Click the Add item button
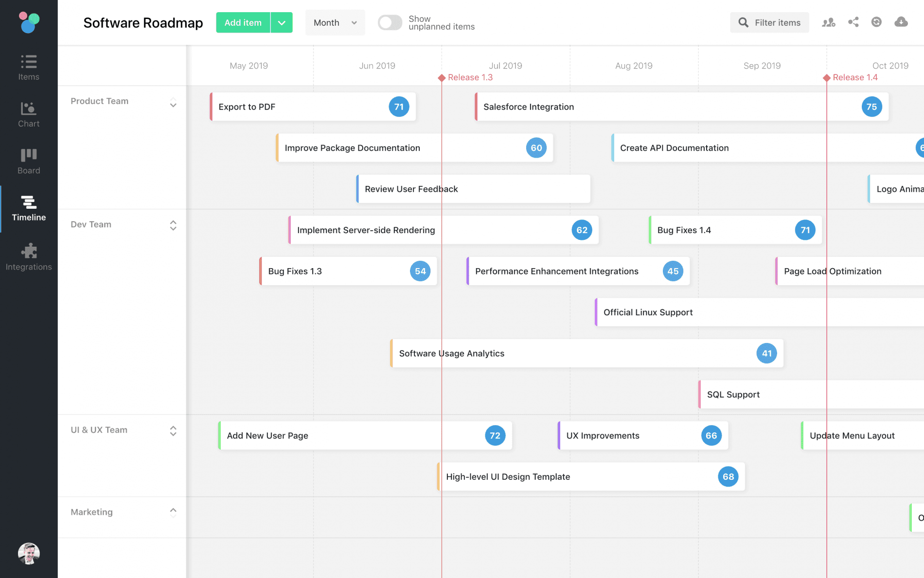The height and width of the screenshot is (578, 924). click(x=242, y=22)
